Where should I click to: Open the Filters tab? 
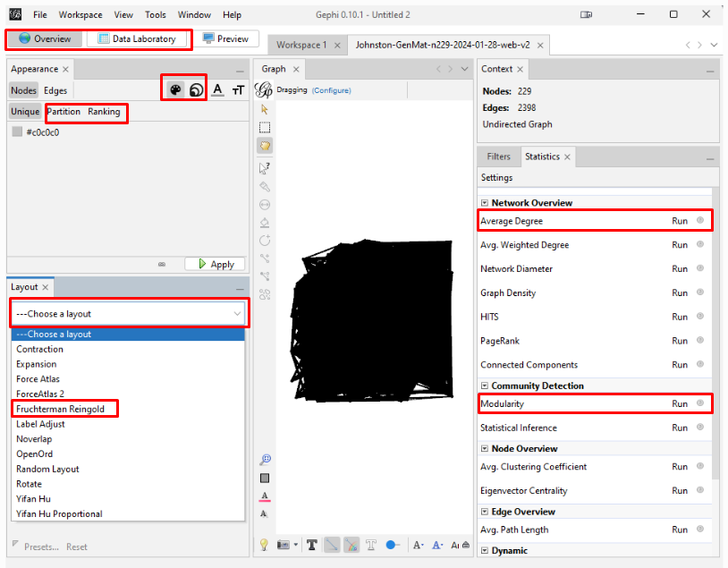498,157
